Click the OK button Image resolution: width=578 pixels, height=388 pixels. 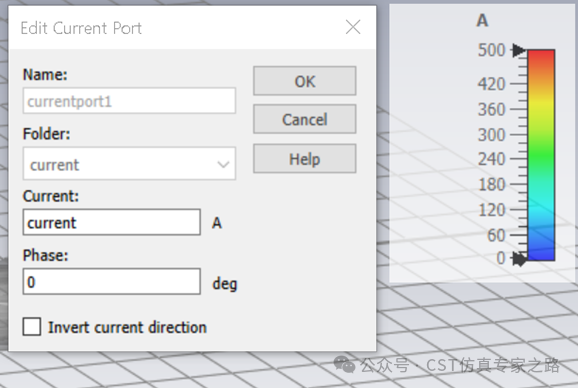[x=304, y=81]
